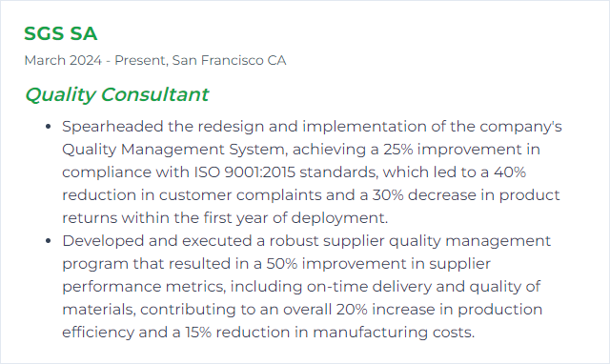Click the second bullet point marker
The image size is (610, 364).
tap(49, 241)
